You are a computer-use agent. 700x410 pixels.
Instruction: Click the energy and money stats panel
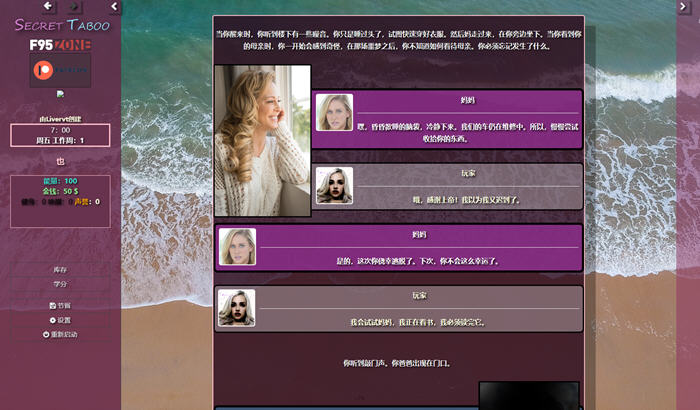tap(60, 192)
